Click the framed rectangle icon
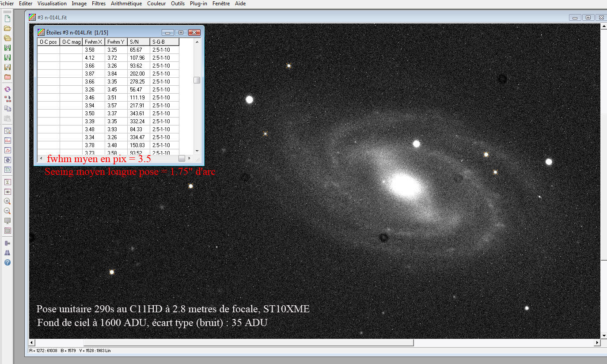 [8, 231]
